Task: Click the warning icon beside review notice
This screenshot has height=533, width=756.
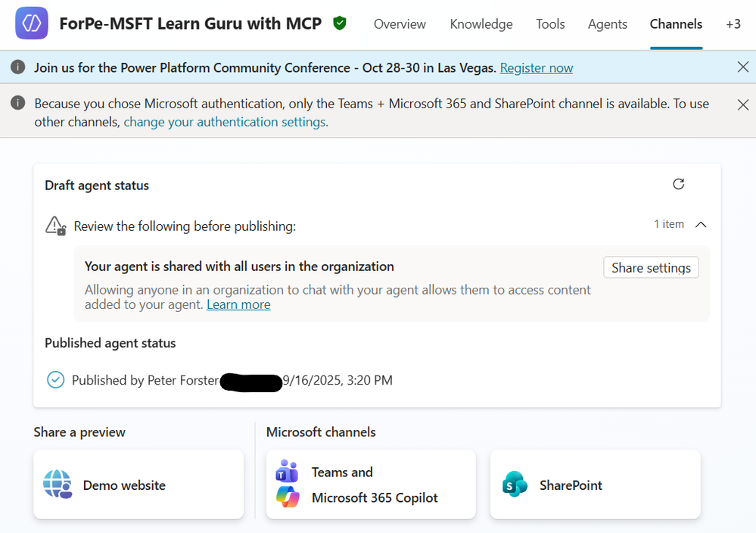Action: click(x=55, y=226)
